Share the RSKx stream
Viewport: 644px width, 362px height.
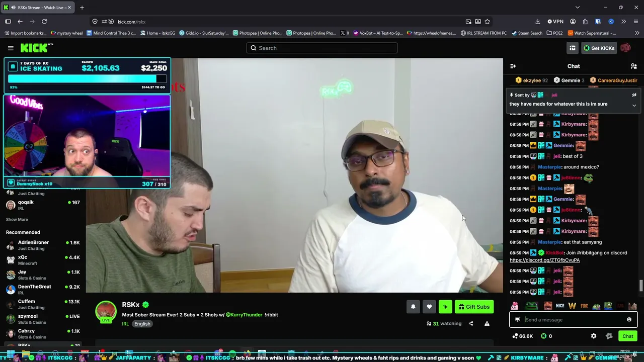point(471,324)
